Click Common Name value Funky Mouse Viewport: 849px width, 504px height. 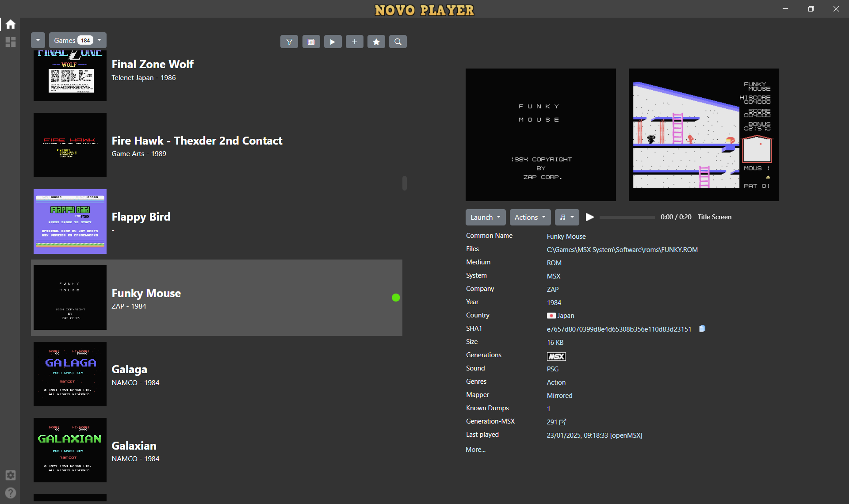tap(566, 236)
